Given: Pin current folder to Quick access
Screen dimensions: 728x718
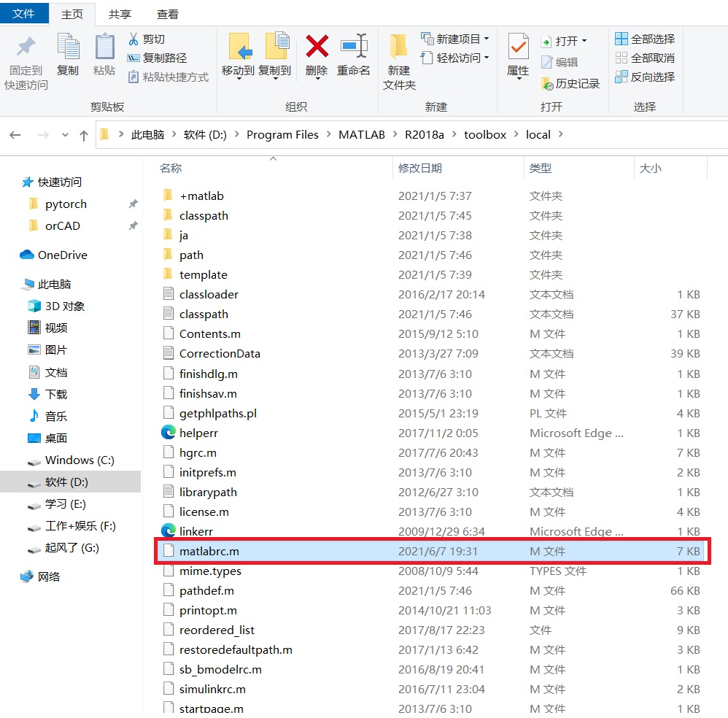Looking at the screenshot, I should pyautogui.click(x=26, y=60).
